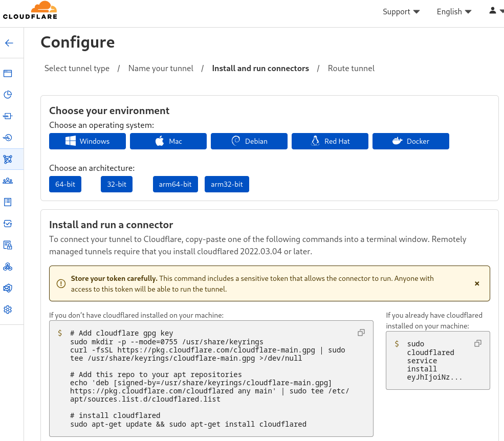
Task: Go to Name your tunnel step
Action: 161,69
